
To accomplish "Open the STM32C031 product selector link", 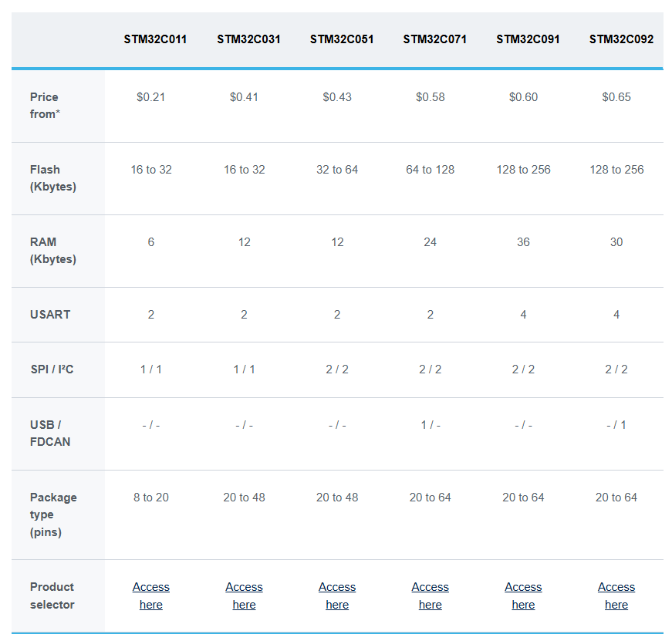I will [x=244, y=595].
